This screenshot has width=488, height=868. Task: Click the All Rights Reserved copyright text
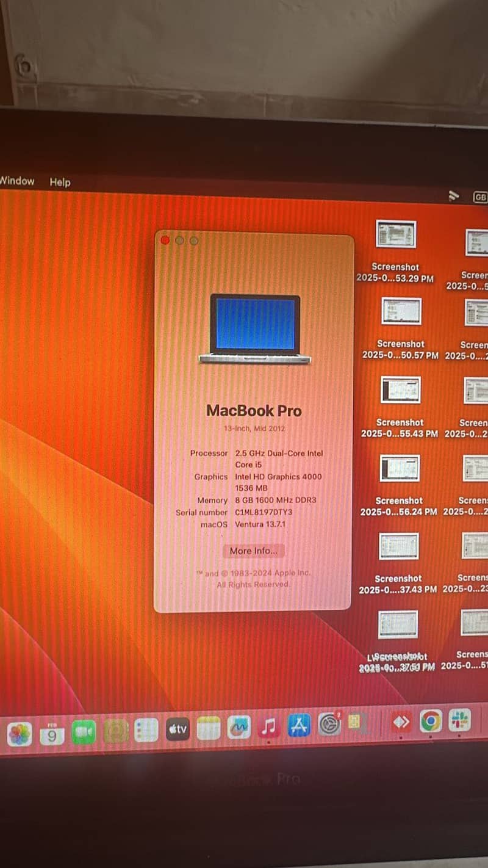tap(253, 585)
